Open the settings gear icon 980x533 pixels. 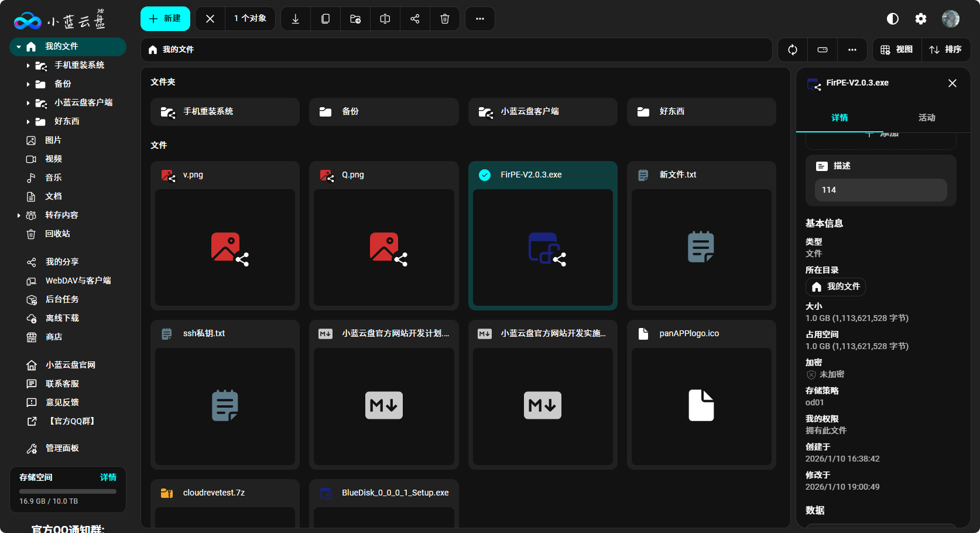(x=921, y=19)
